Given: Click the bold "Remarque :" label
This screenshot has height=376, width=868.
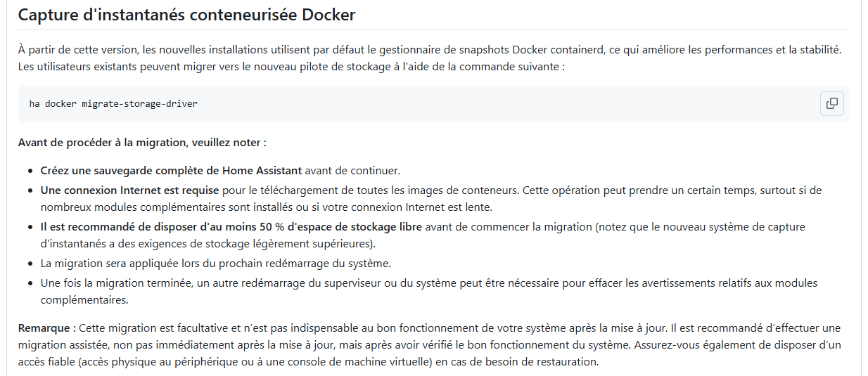Looking at the screenshot, I should click(x=47, y=328).
